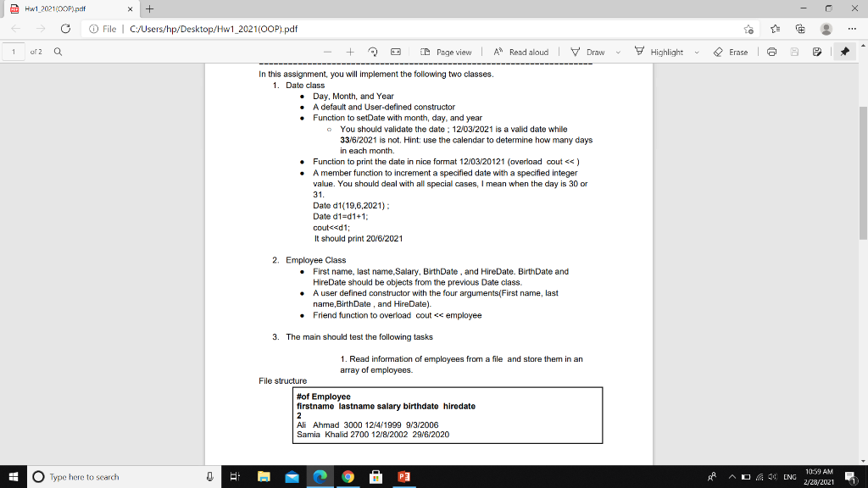Open the Highlight color dropdown
The image size is (868, 488).
point(697,52)
